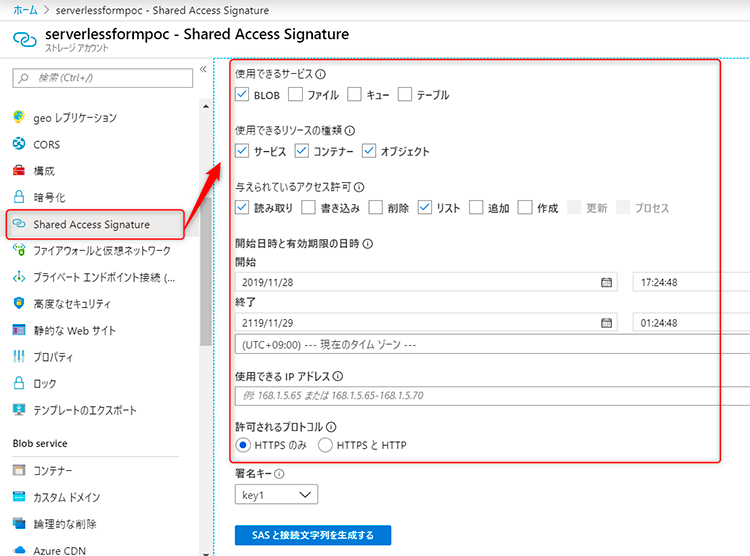Open calendar picker for start date 2019/11/28

click(606, 282)
